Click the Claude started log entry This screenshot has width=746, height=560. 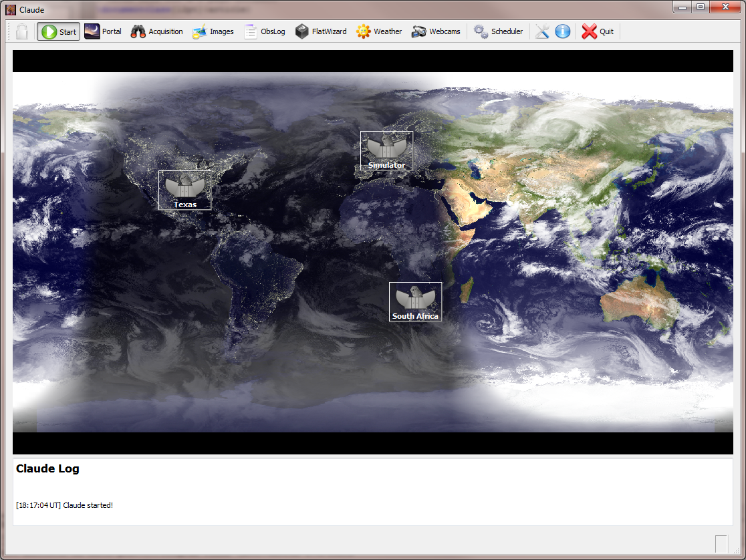[64, 505]
